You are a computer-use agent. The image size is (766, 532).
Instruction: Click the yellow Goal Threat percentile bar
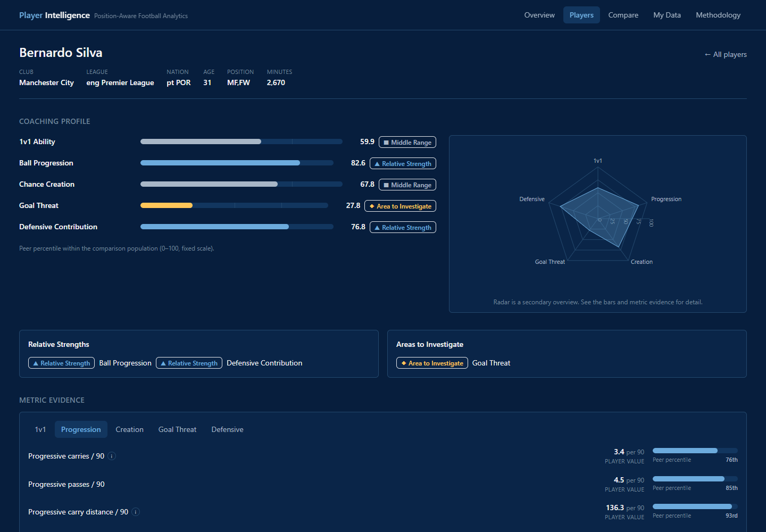tap(166, 205)
